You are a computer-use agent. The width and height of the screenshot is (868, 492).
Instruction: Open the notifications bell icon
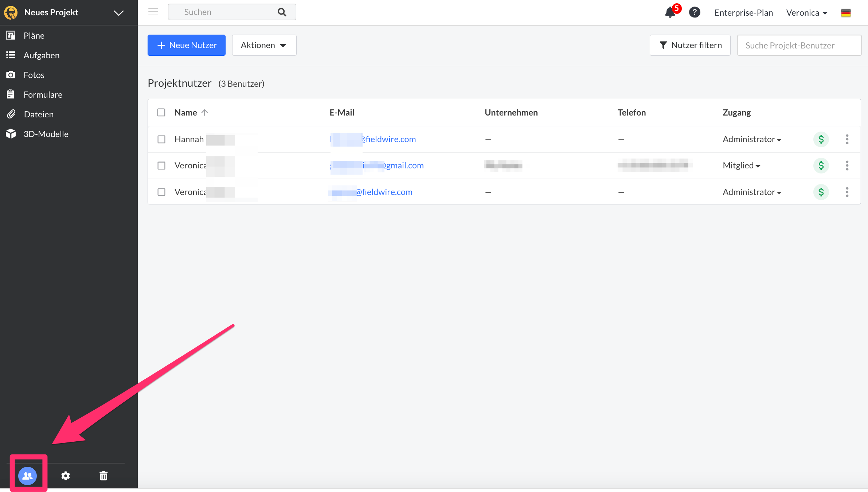tap(670, 12)
